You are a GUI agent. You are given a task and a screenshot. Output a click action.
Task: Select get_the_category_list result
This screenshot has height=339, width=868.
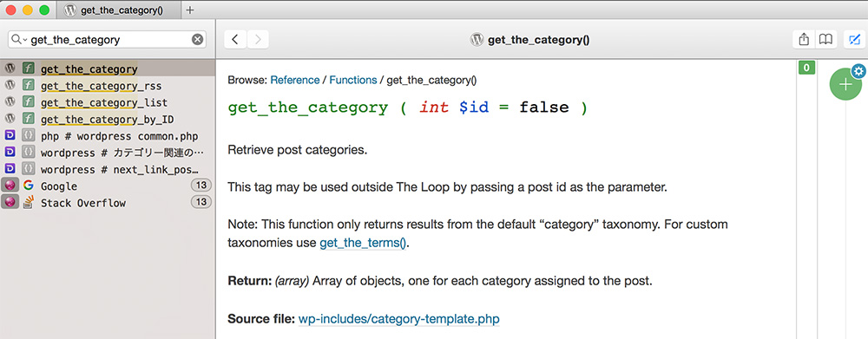point(108,102)
